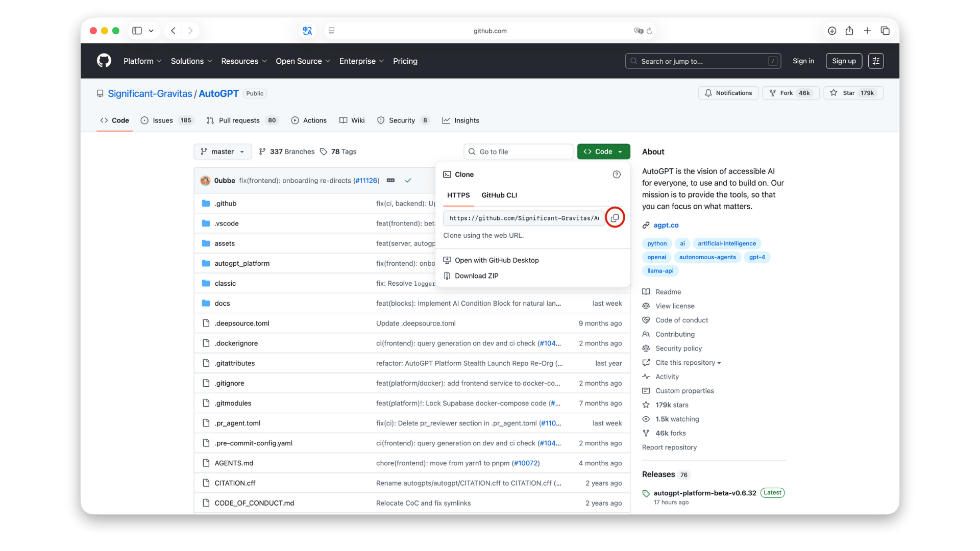The height and width of the screenshot is (551, 980).
Task: Click the Safari translate icon in toolbar
Action: pos(307,31)
